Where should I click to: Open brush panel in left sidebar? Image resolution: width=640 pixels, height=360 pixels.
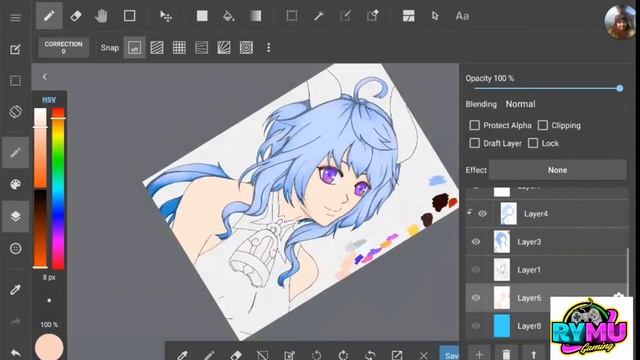pyautogui.click(x=16, y=153)
